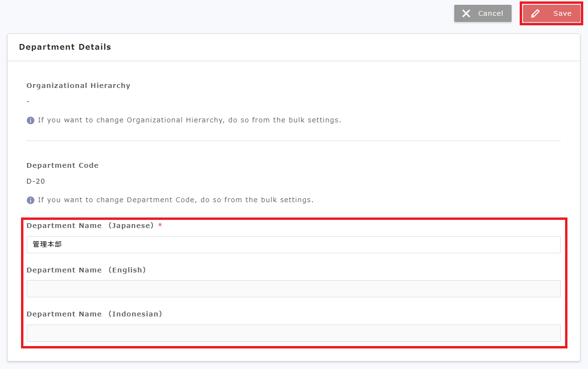Click info icon beside Organizational Hierarchy note
The image size is (588, 369).
pos(31,120)
